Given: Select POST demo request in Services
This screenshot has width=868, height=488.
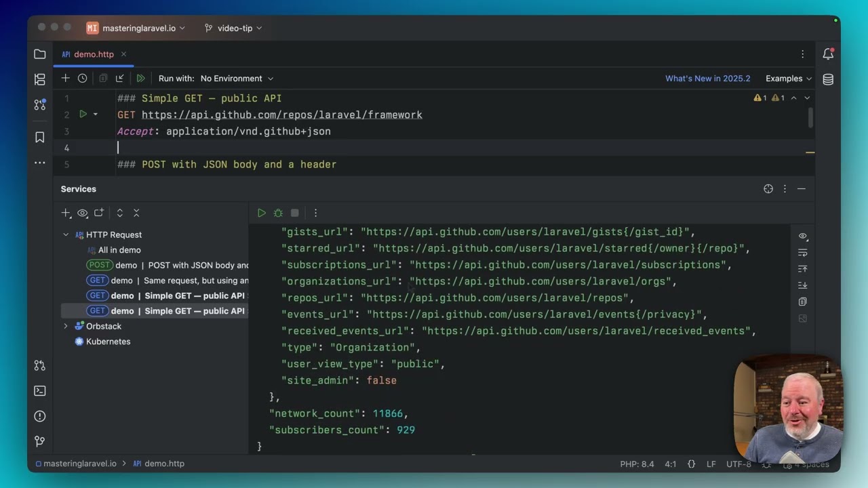Looking at the screenshot, I should click(x=167, y=265).
